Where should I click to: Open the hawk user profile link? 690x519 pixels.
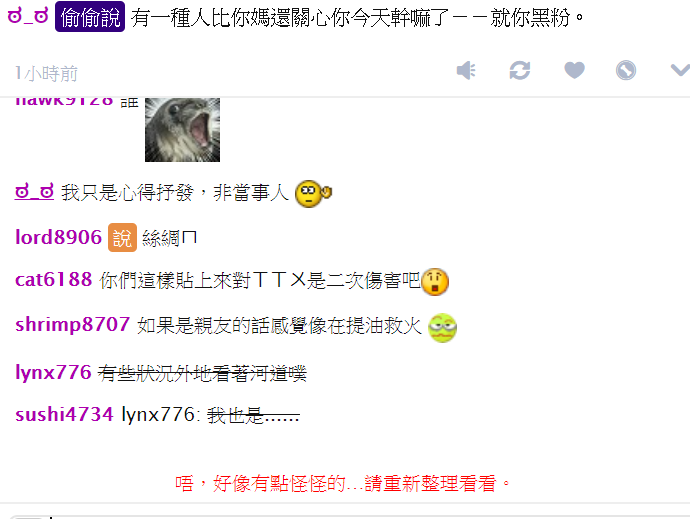[x=64, y=102]
